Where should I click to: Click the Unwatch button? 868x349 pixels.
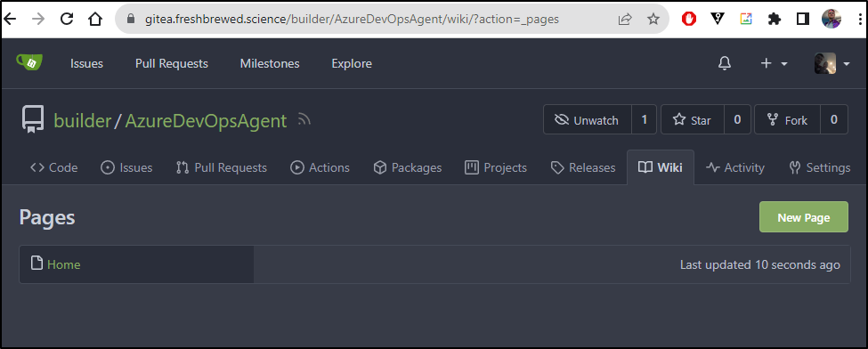[588, 119]
